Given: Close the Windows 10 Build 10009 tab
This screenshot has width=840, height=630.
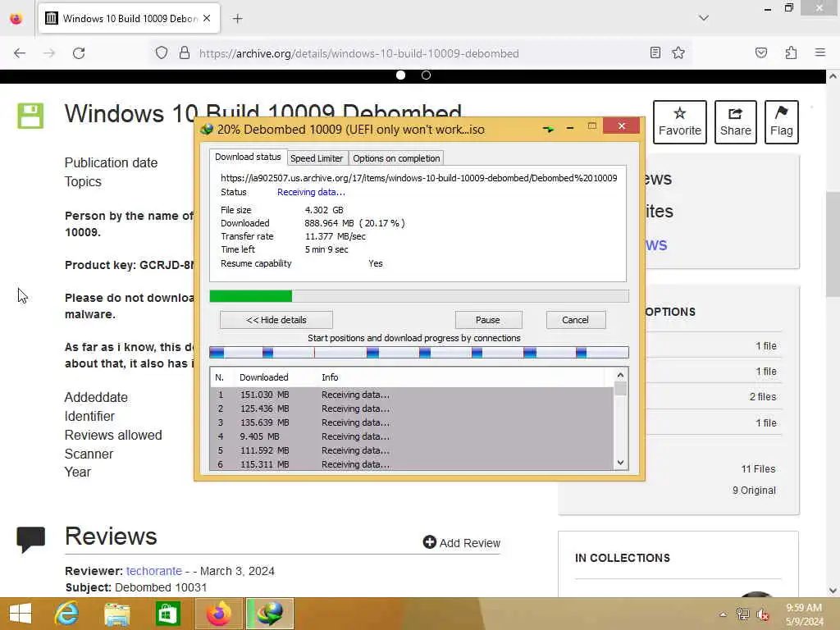Looking at the screenshot, I should pyautogui.click(x=207, y=18).
